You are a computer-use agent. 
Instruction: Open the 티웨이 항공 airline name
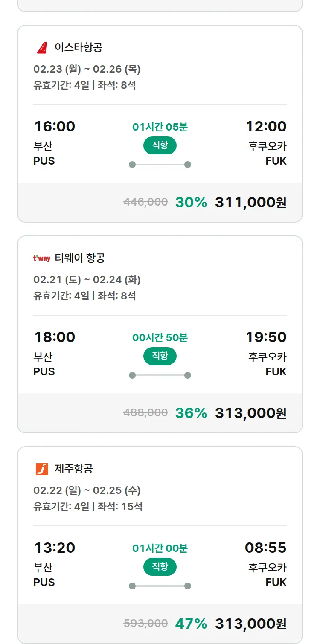coord(80,258)
